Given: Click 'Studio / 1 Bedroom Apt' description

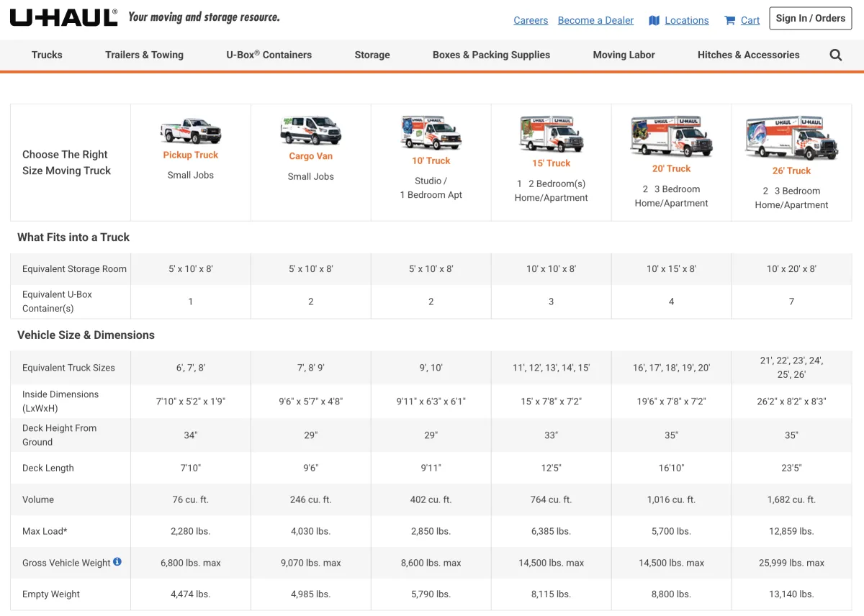Looking at the screenshot, I should point(431,188).
